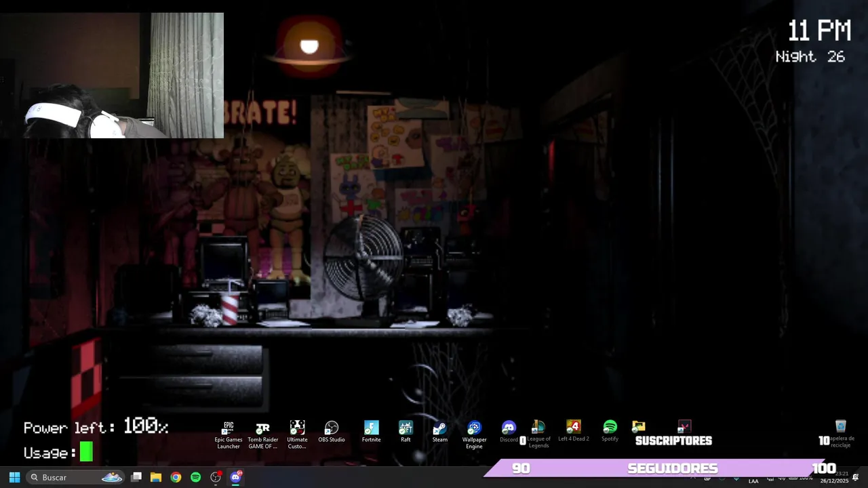Open the Recycle Bin desktop icon
Viewport: 868px width, 488px height.
841,434
